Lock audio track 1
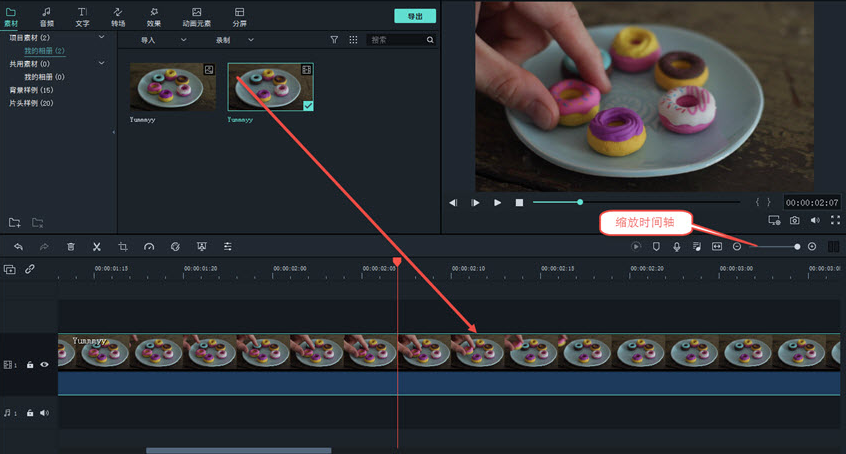The image size is (846, 454). point(30,413)
